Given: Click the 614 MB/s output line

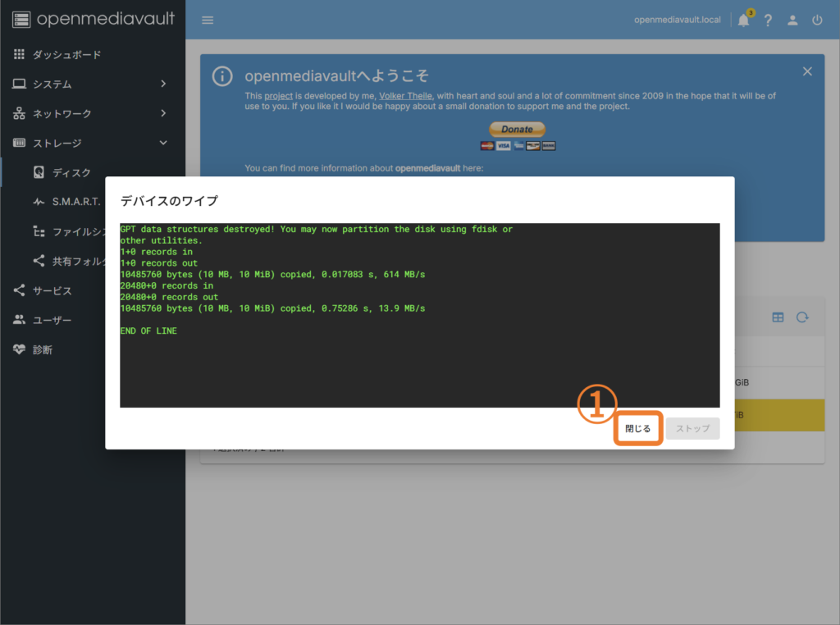Looking at the screenshot, I should pos(272,274).
